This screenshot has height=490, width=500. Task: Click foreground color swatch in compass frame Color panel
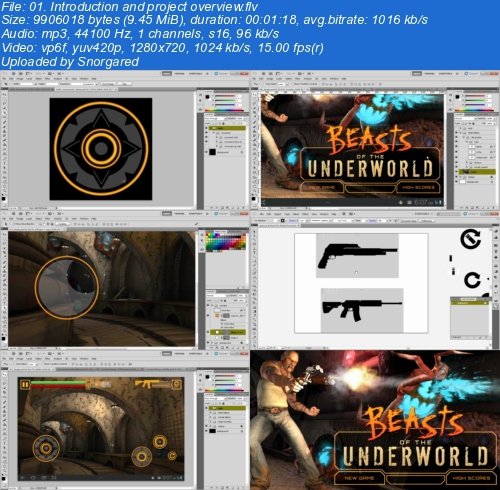207,97
